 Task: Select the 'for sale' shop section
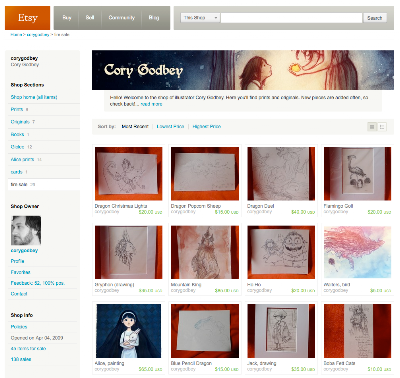pyautogui.click(x=19, y=184)
